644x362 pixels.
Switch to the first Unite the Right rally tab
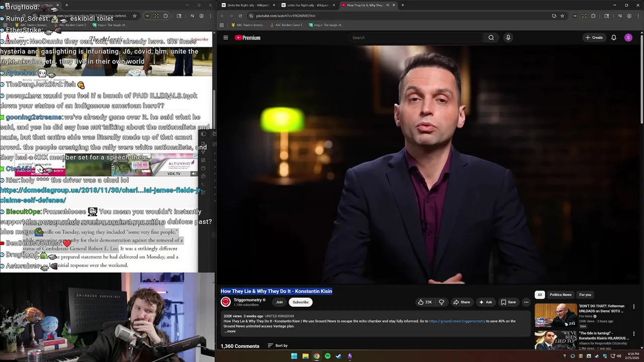(x=248, y=5)
